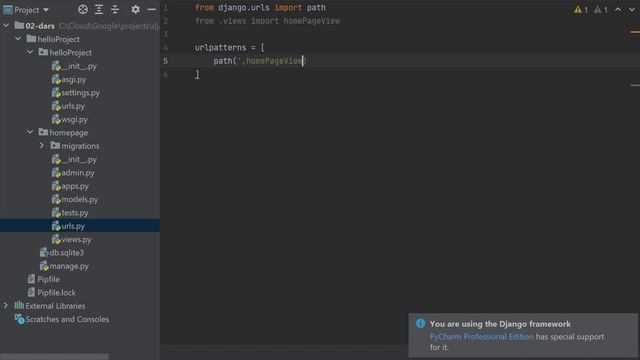Collapse the outer helloProject folder
Screen dimensions: 640x360
tap(18, 39)
